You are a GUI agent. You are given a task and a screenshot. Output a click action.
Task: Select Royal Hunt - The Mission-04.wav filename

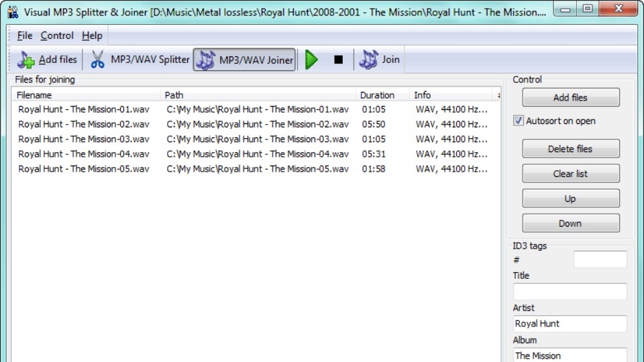tap(84, 154)
